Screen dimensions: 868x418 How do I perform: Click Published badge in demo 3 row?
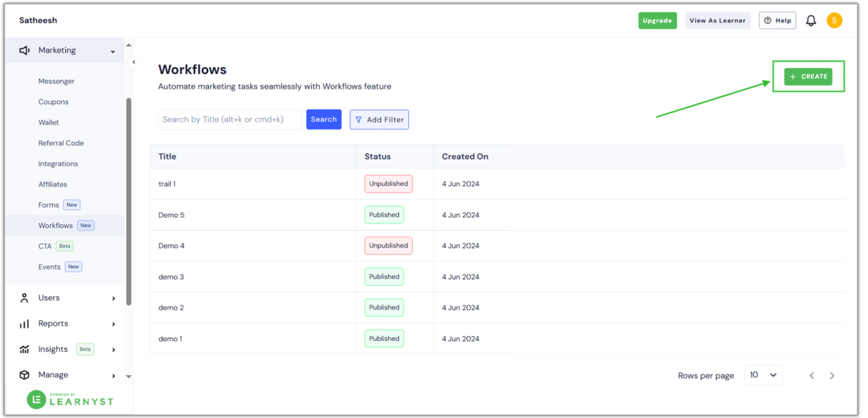[384, 277]
